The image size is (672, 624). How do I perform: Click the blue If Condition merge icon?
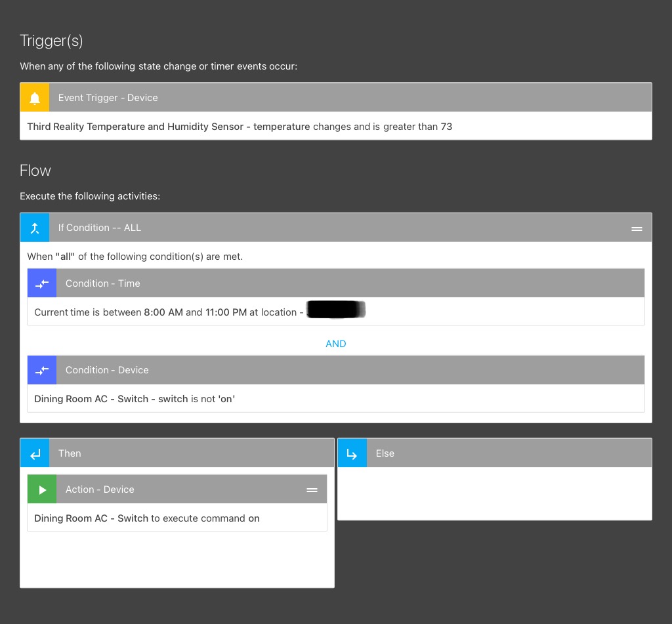pos(35,228)
